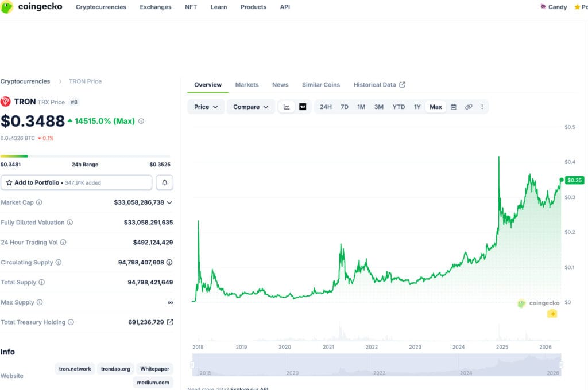Screen dimensions: 588x390
Task: Open the calendar date range picker
Action: [454, 107]
